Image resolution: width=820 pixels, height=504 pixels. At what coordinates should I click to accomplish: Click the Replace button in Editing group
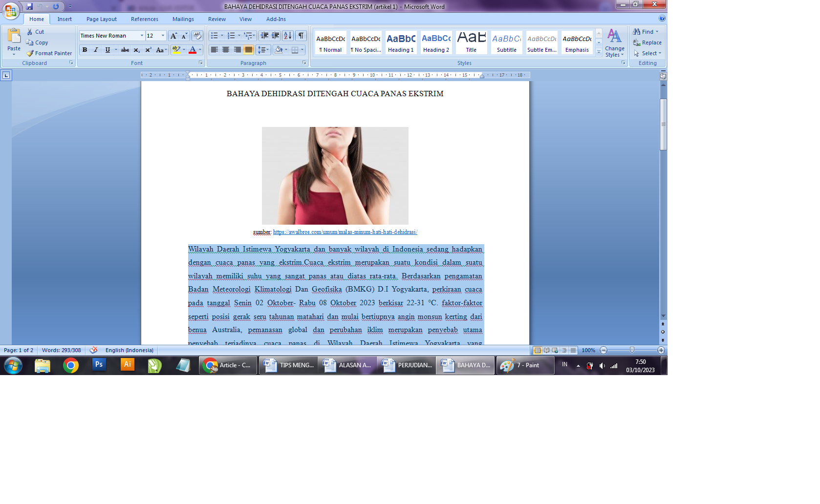[x=647, y=42]
